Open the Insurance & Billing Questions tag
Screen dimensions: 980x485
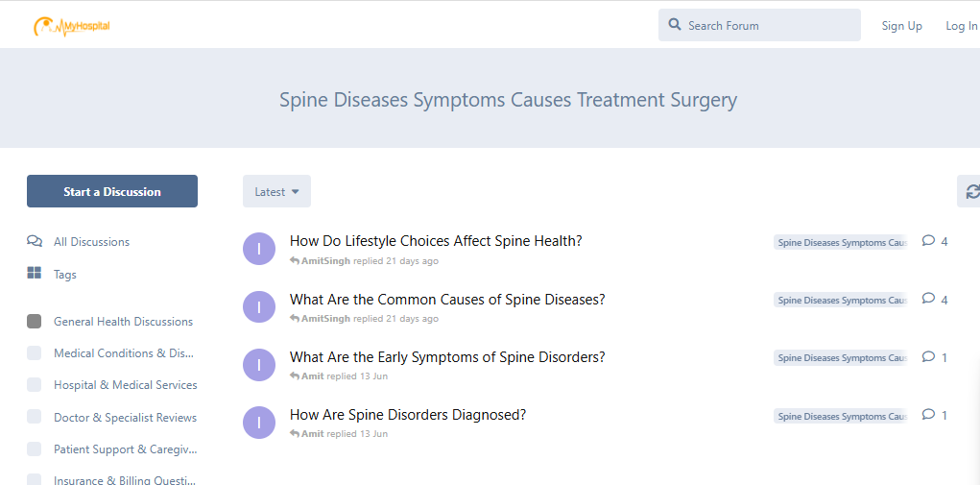125,479
